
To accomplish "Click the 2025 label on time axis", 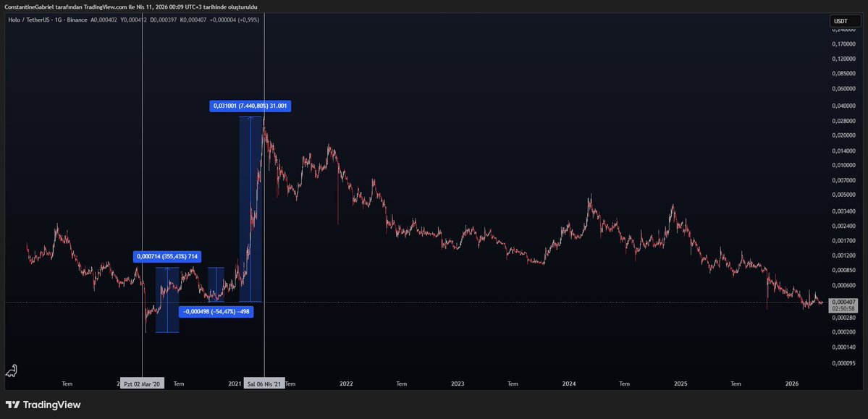I will (x=681, y=384).
